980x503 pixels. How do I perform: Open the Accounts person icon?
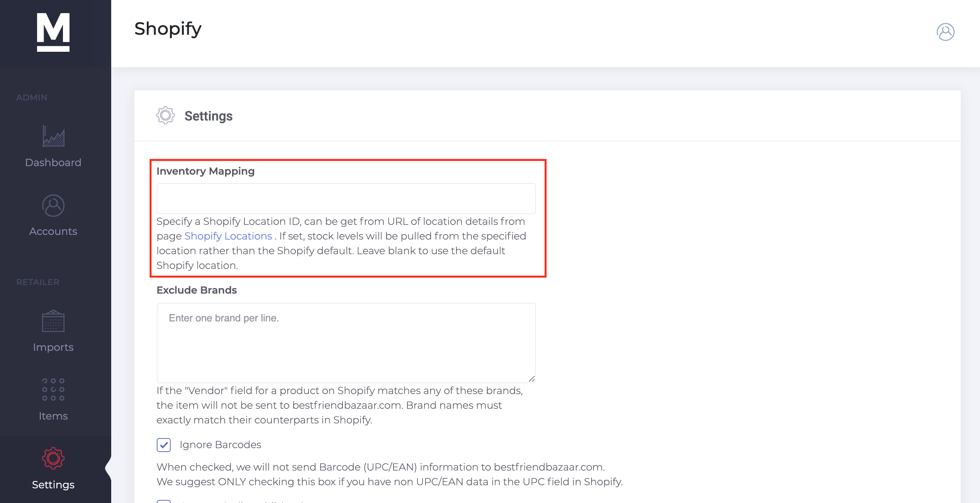(53, 206)
